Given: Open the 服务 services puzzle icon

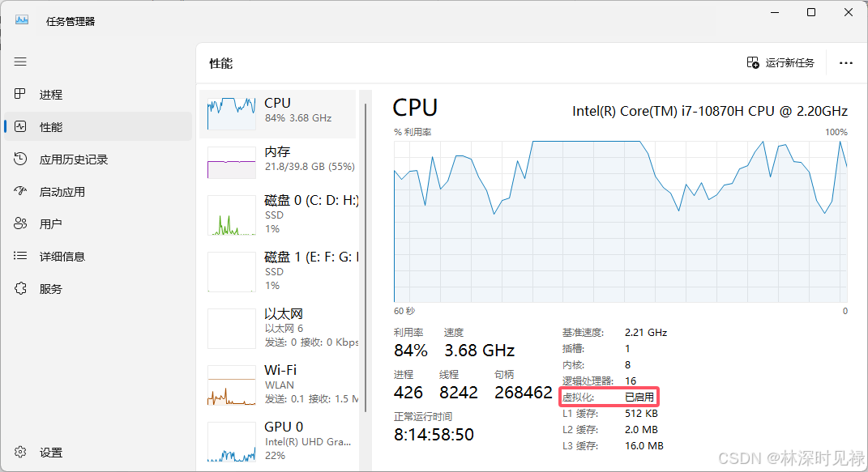Looking at the screenshot, I should coord(20,288).
